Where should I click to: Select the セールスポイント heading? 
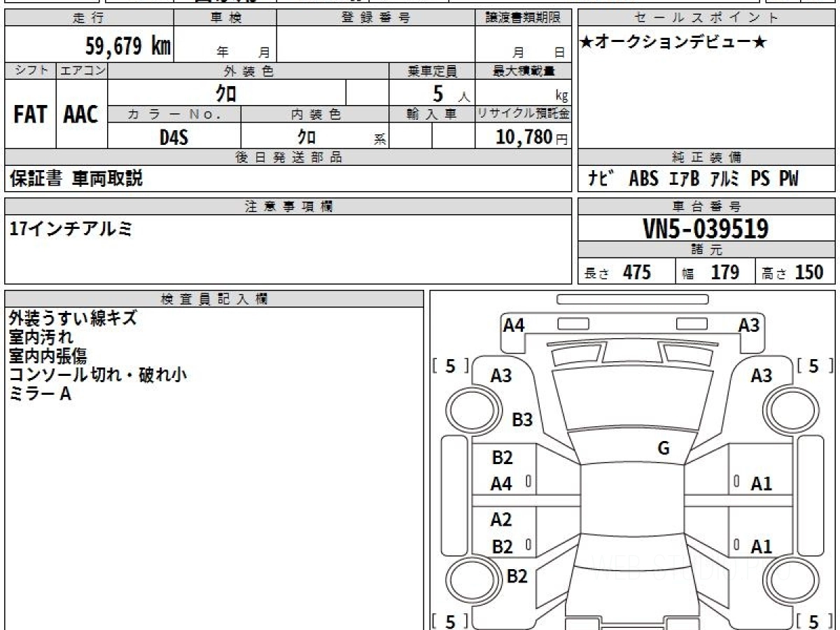[706, 18]
